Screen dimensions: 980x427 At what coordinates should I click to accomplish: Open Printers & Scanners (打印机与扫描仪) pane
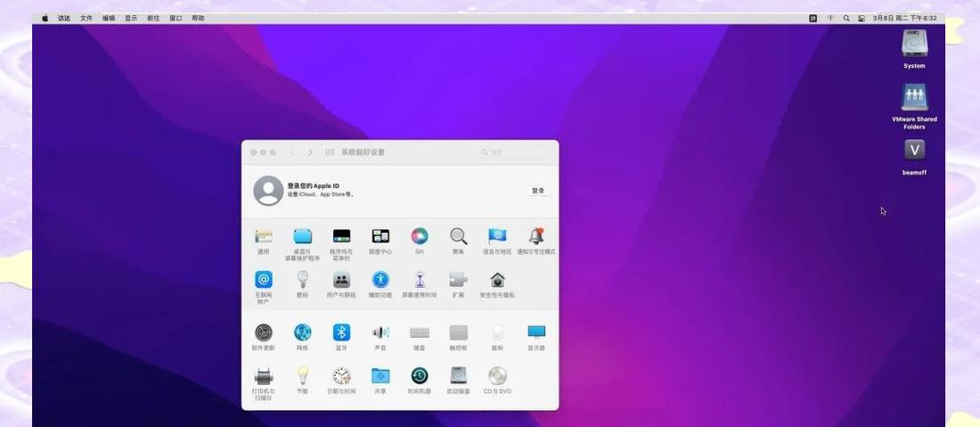point(263,375)
